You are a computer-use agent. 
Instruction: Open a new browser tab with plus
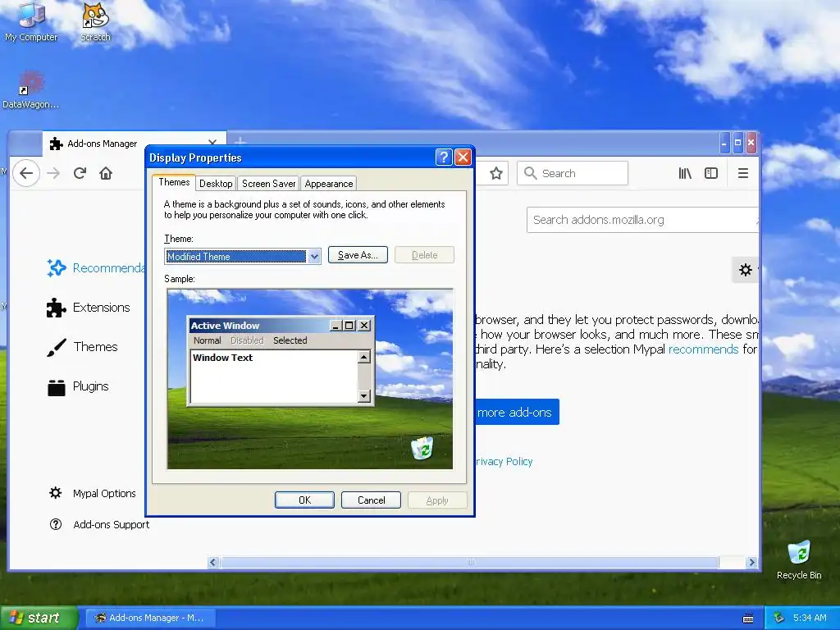pyautogui.click(x=240, y=142)
